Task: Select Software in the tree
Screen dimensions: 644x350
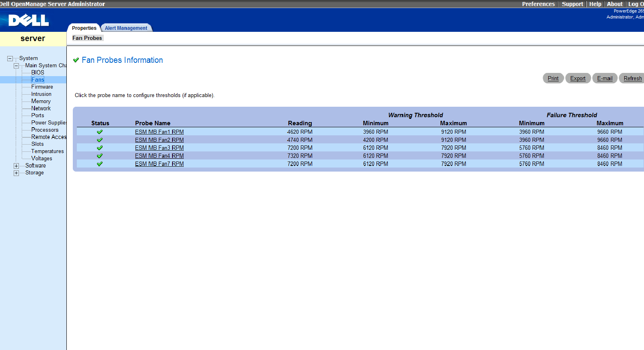Action: pyautogui.click(x=35, y=166)
